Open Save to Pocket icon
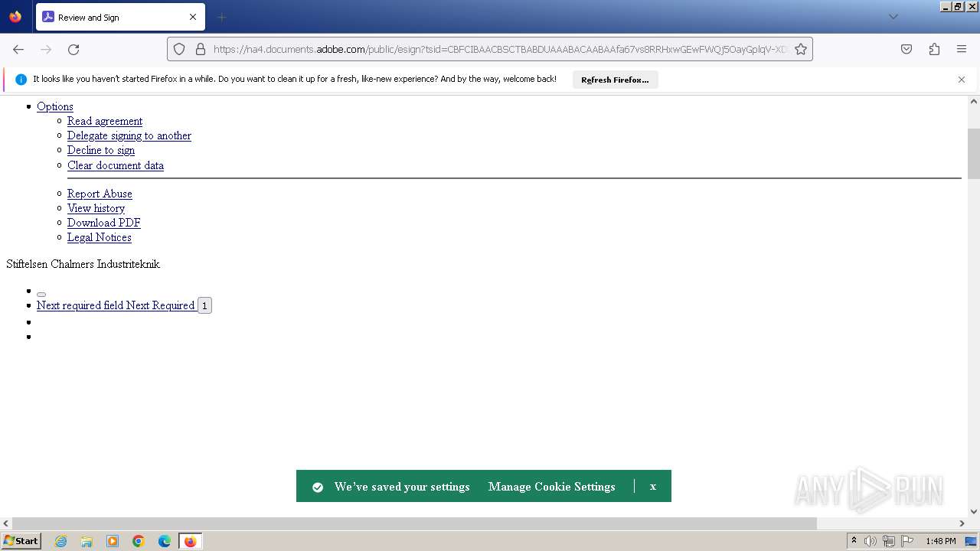The height and width of the screenshot is (551, 980). 906,49
